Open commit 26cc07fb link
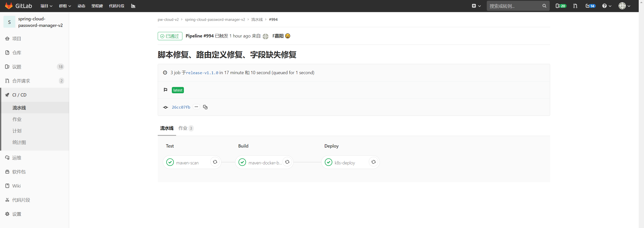Screen dimensions: 644x228 181,107
